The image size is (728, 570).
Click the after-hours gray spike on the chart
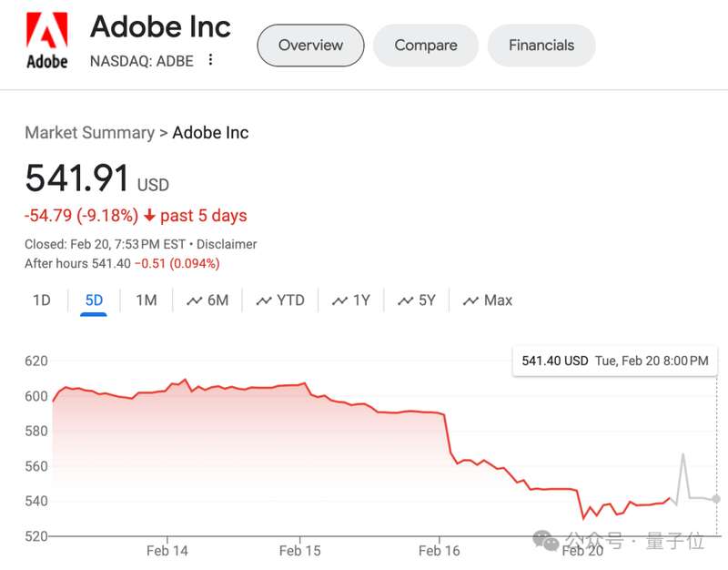coord(682,455)
